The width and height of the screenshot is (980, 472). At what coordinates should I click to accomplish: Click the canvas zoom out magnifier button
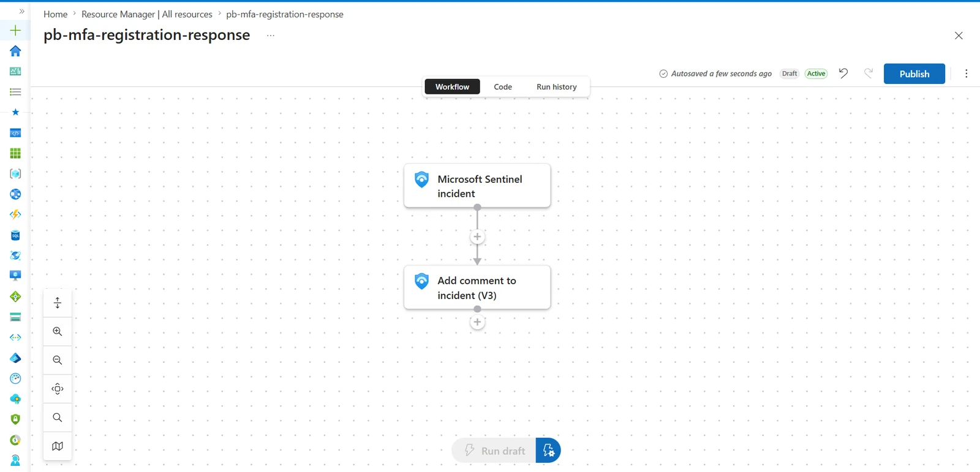[x=58, y=360]
